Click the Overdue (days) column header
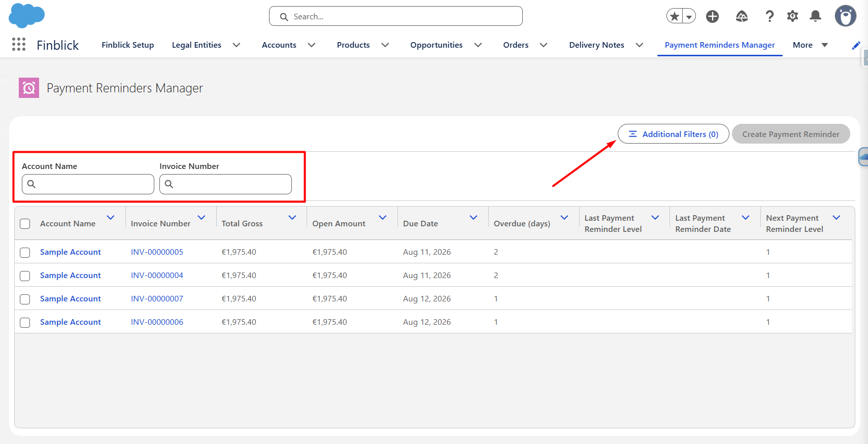The image size is (868, 444). pos(522,224)
